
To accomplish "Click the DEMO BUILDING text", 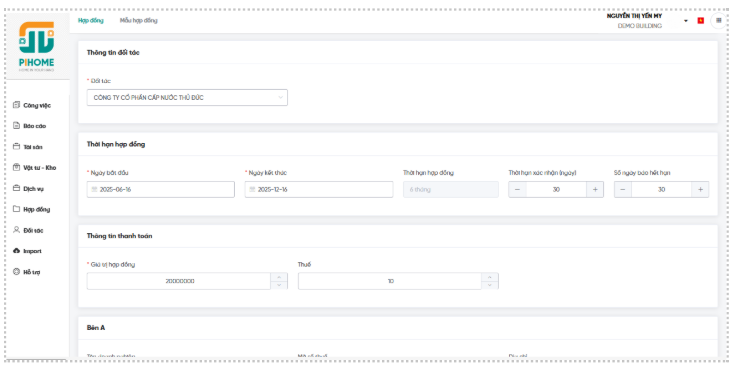I will (x=640, y=26).
